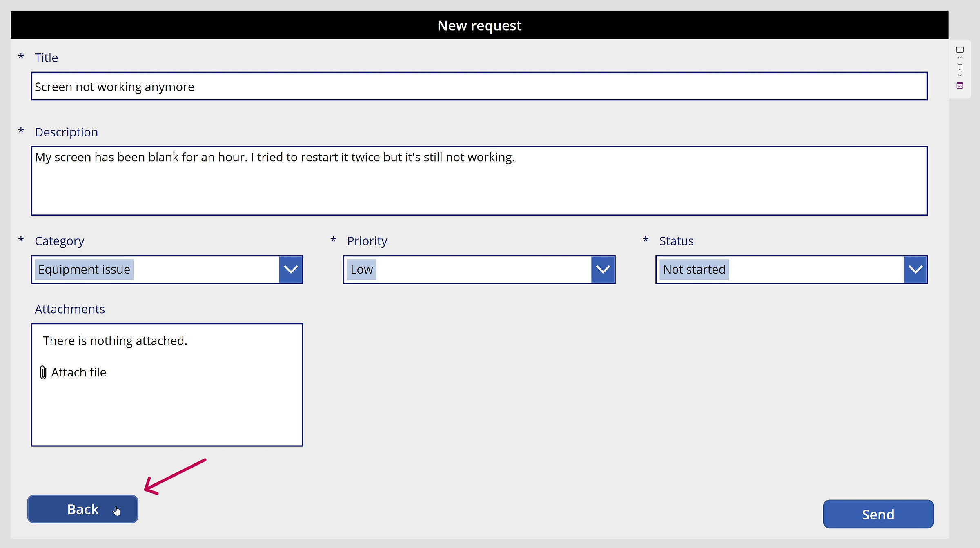Click the purple browser window preview icon

pos(960,85)
